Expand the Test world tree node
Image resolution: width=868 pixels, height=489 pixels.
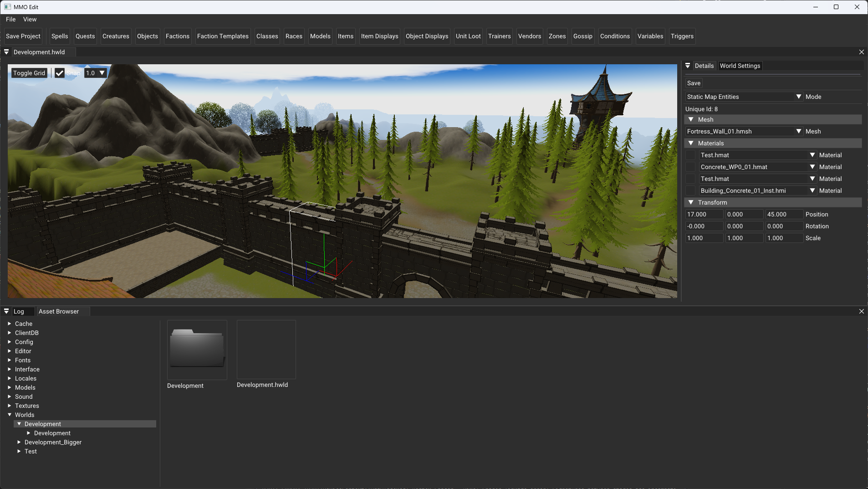[19, 451]
